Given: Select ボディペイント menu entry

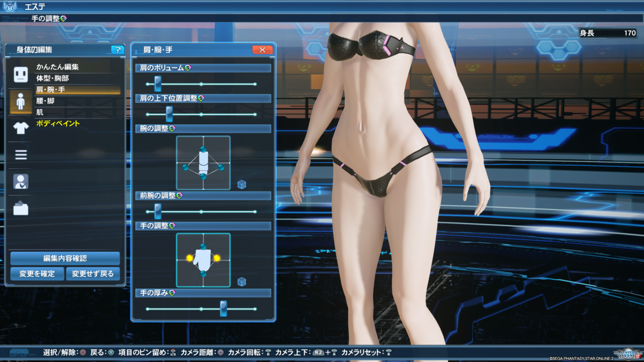Looking at the screenshot, I should (58, 123).
